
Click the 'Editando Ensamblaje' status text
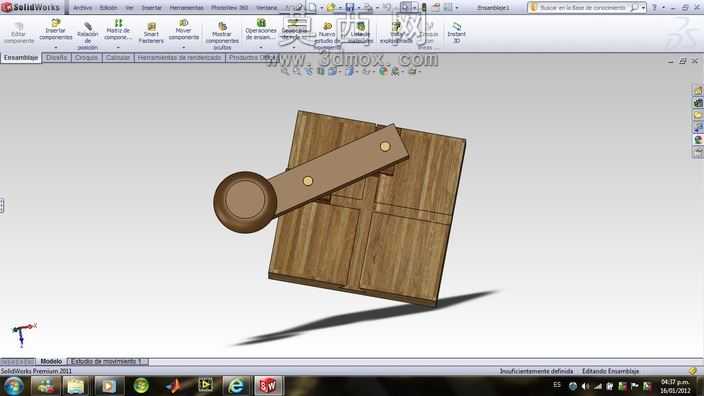610,371
